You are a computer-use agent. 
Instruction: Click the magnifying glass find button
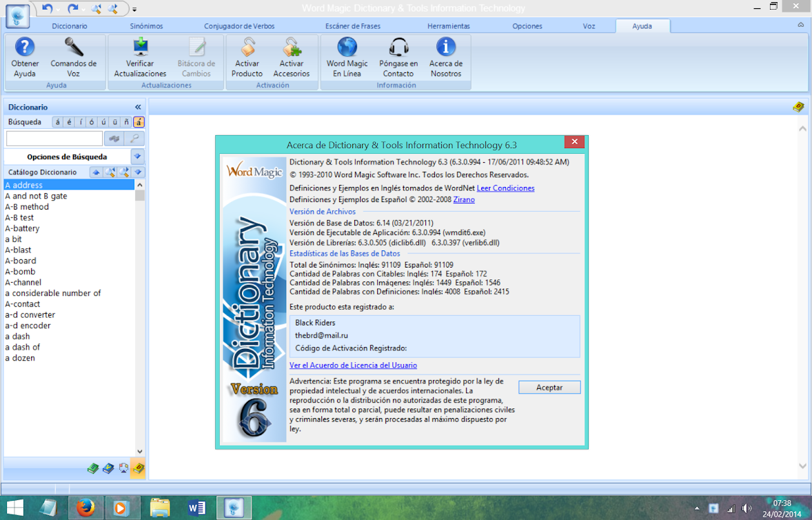(134, 139)
